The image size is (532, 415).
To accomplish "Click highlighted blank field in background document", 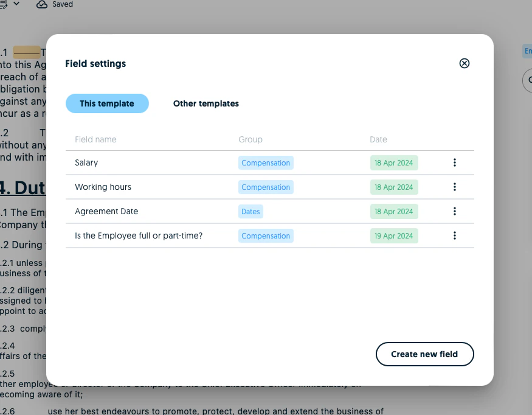I will (27, 52).
